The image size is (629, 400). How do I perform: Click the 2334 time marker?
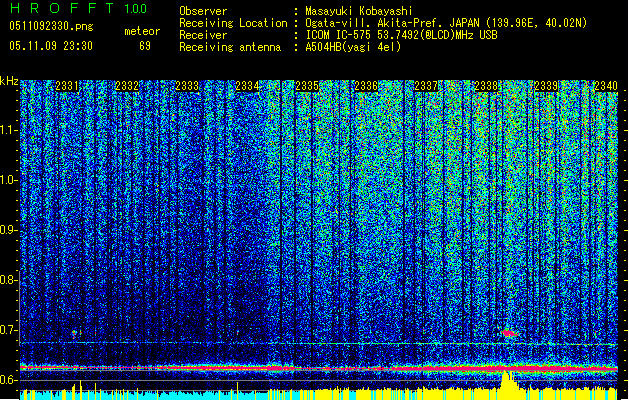tap(247, 86)
